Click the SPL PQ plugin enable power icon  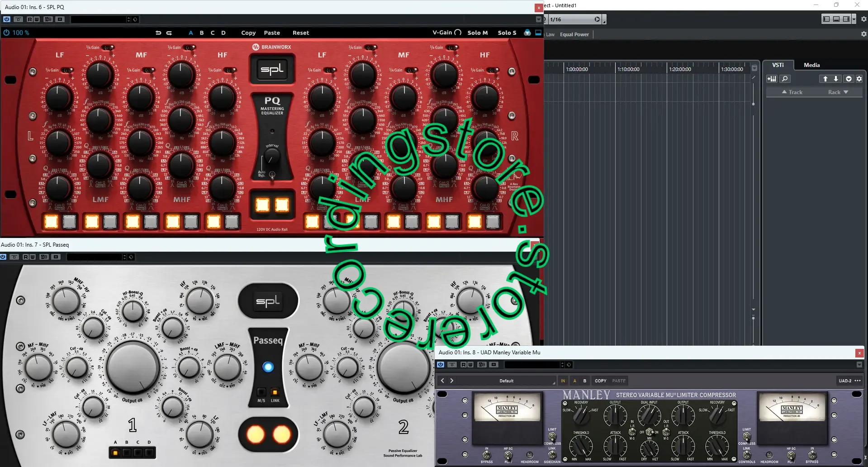pyautogui.click(x=6, y=33)
